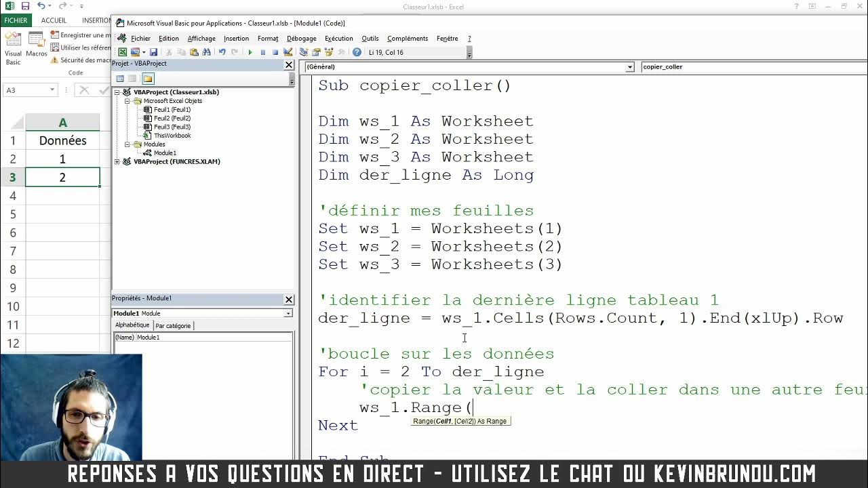Open the ACCUEIL tab in Excel ribbon

(x=54, y=20)
